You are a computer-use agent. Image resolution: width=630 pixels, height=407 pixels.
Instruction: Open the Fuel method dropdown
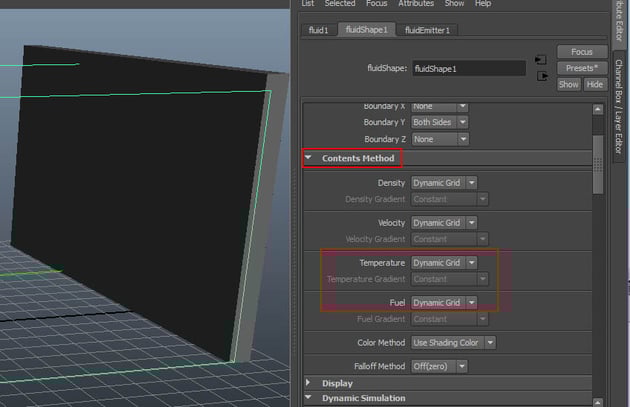[x=444, y=303]
